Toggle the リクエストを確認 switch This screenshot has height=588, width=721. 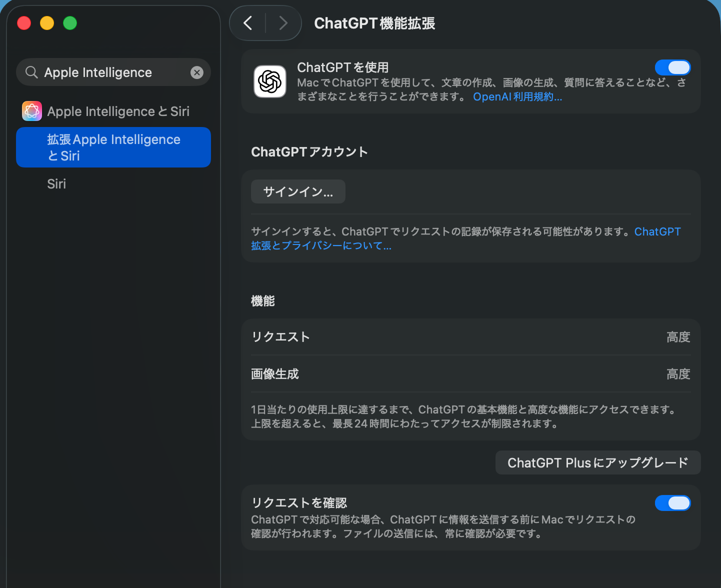pyautogui.click(x=673, y=503)
